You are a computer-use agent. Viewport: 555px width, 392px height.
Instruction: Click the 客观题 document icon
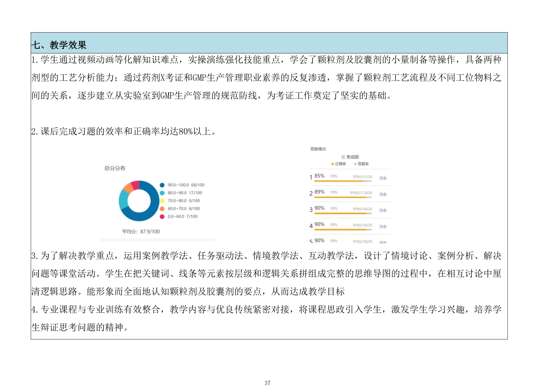click(x=343, y=157)
